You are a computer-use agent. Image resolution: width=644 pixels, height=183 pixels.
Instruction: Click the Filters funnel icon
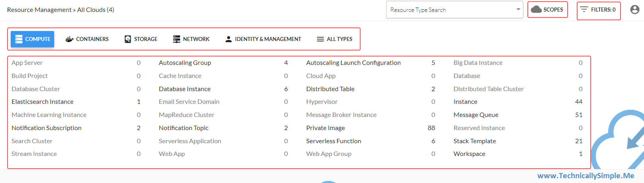pyautogui.click(x=584, y=10)
